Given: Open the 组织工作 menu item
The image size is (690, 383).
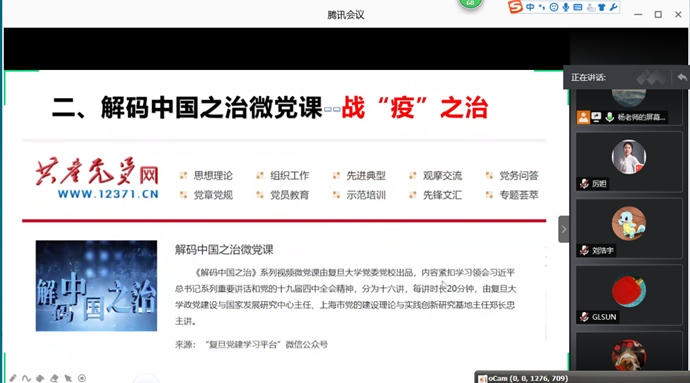Looking at the screenshot, I should click(x=290, y=176).
